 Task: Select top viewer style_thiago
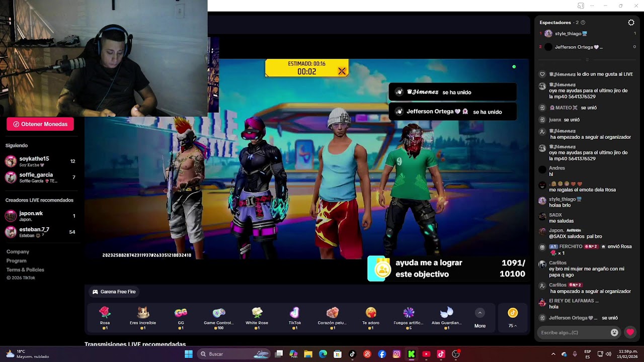point(587,34)
